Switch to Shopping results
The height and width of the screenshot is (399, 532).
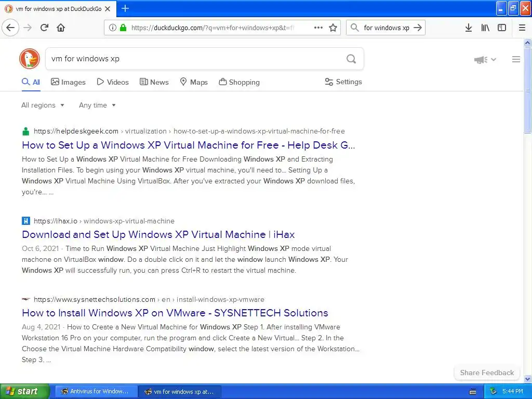pos(239,82)
